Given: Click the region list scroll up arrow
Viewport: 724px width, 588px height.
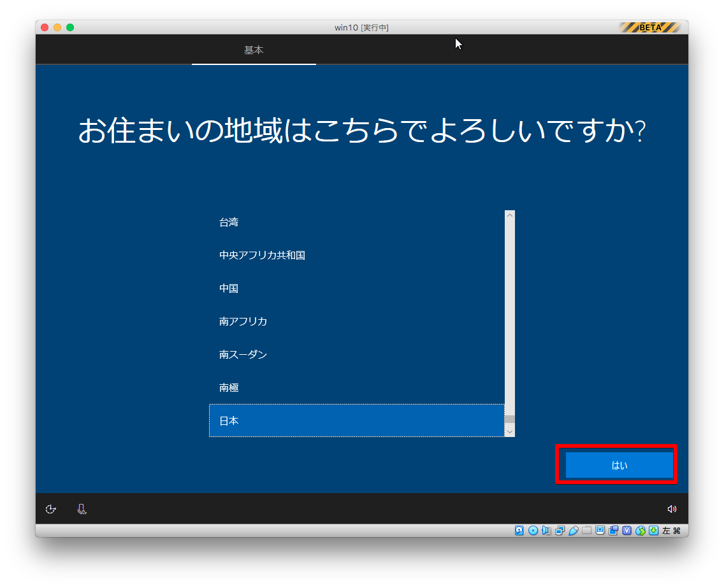Looking at the screenshot, I should point(510,215).
